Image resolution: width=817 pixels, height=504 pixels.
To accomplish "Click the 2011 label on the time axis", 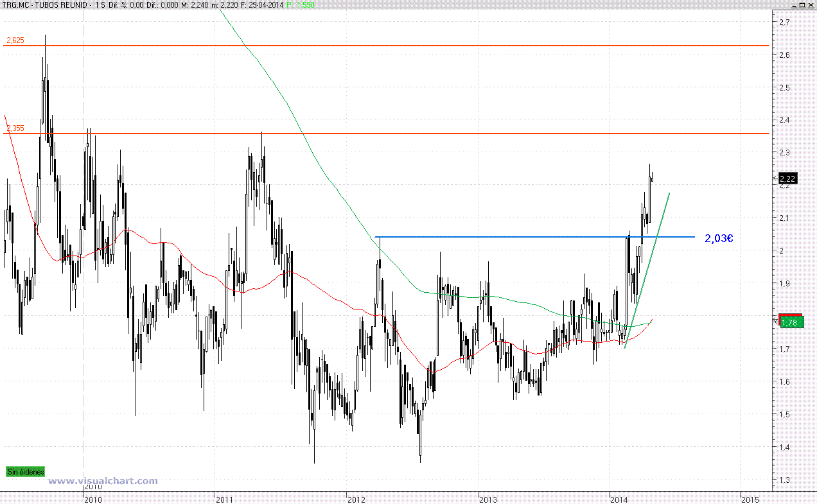I will point(225,499).
